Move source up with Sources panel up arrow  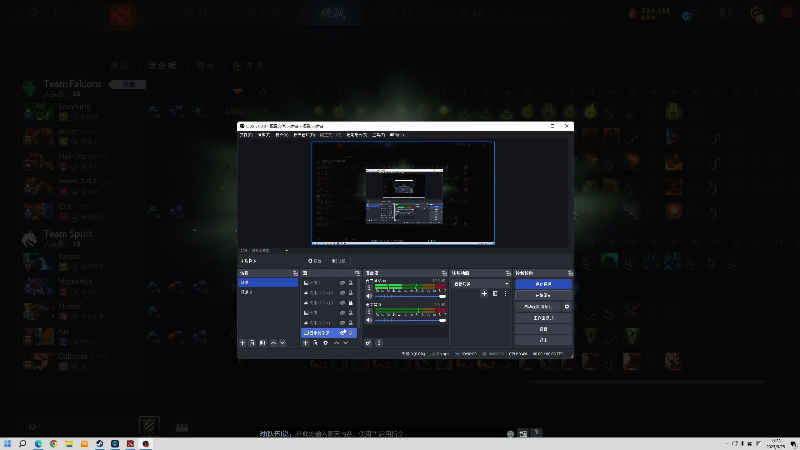(x=336, y=343)
